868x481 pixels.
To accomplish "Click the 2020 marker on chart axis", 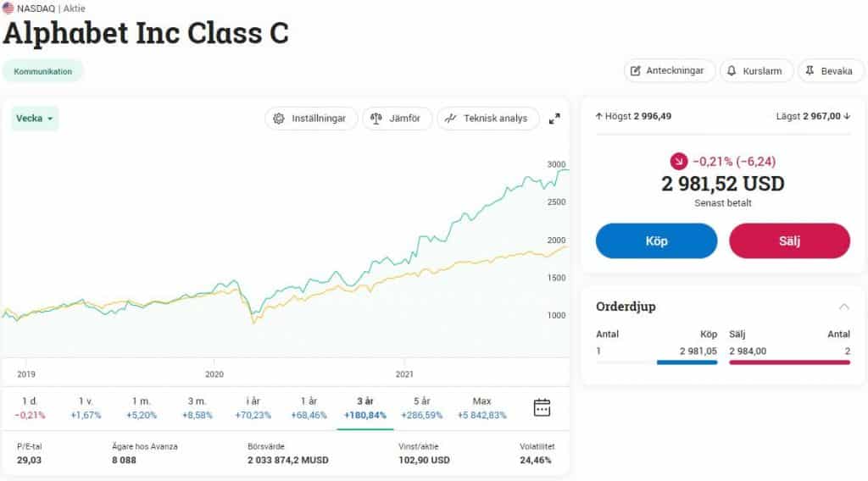I will pyautogui.click(x=214, y=374).
